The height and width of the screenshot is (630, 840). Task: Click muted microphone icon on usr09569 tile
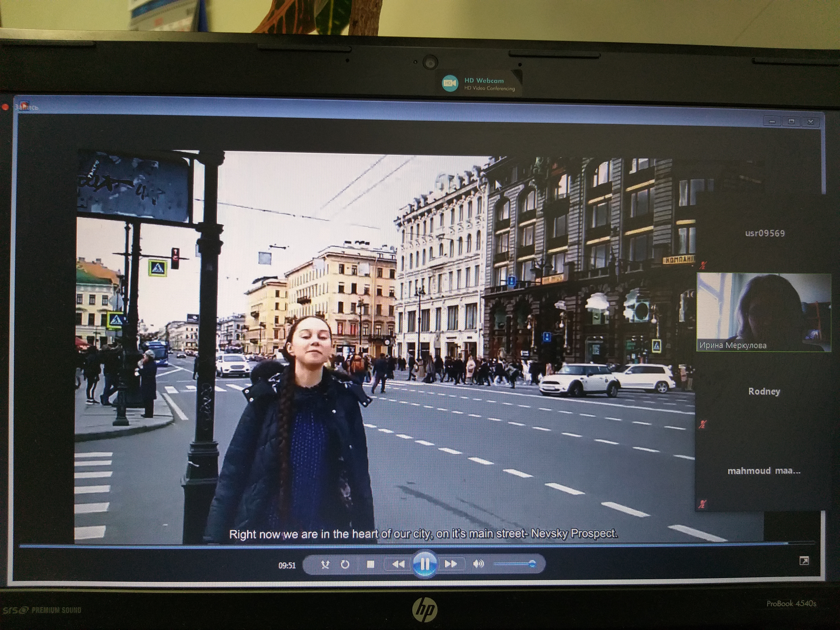703,265
